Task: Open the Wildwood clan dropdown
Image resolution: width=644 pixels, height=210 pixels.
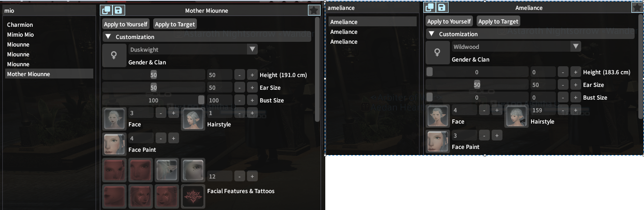Action: point(516,47)
